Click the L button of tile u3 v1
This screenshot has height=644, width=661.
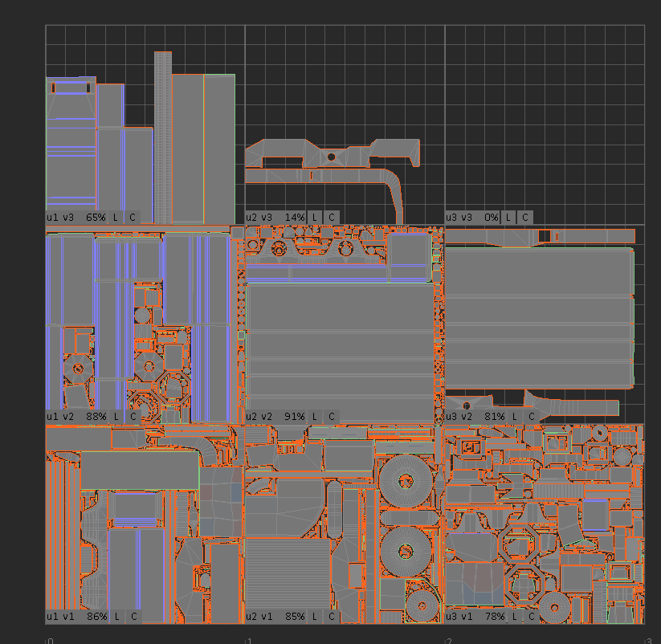tap(514, 616)
